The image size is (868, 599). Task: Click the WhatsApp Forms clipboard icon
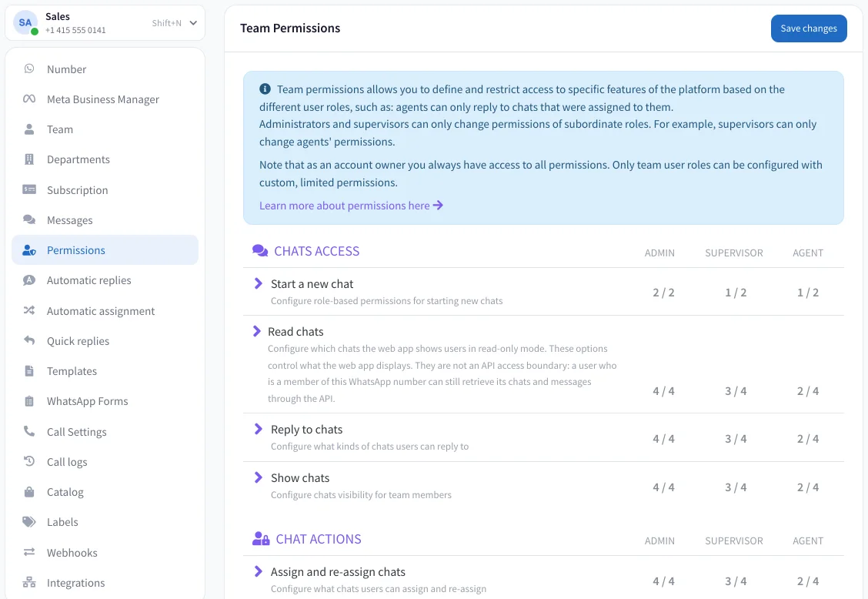(28, 400)
